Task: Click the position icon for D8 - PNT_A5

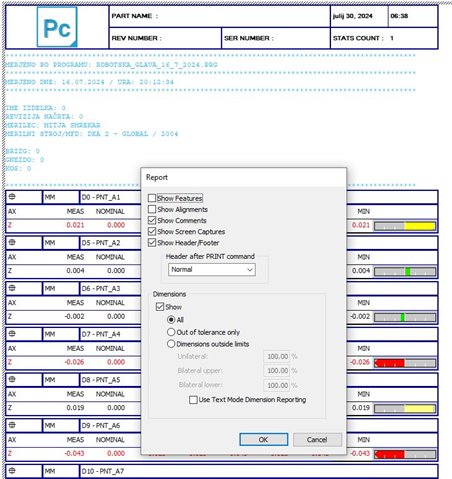Action: coord(12,379)
